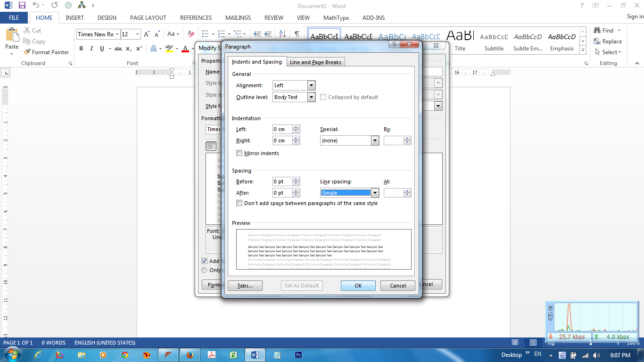Click Sign in link at top right

point(635,17)
